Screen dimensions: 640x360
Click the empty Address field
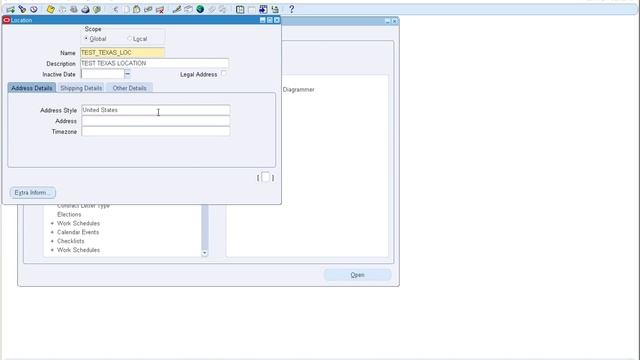click(156, 121)
